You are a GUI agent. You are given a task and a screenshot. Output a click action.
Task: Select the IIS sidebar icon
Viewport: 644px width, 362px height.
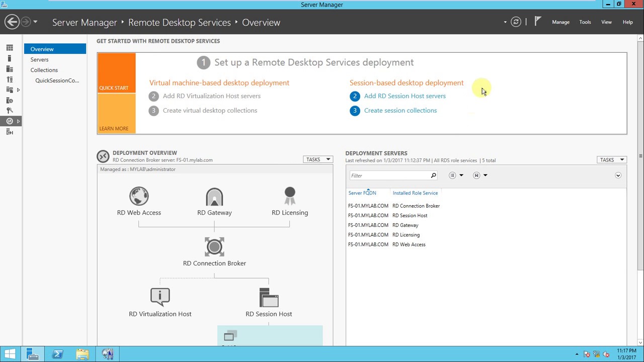10,101
